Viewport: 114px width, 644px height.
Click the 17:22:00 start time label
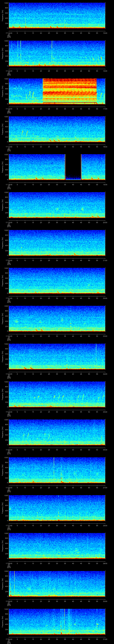tap(9, 336)
